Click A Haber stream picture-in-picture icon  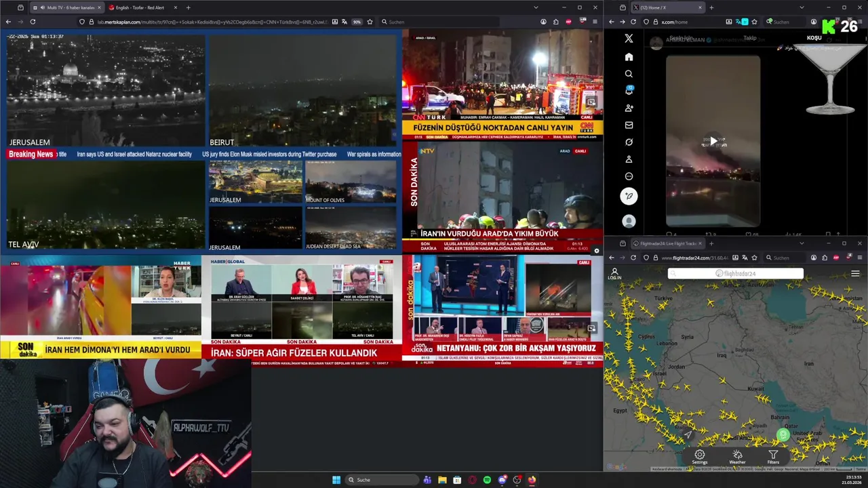[x=591, y=329]
